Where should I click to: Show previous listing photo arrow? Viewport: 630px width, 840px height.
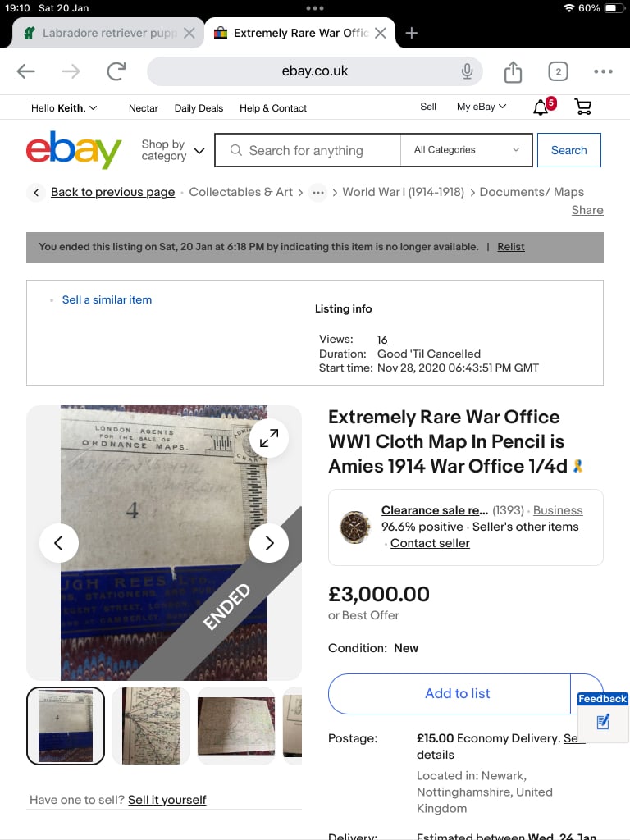(59, 543)
